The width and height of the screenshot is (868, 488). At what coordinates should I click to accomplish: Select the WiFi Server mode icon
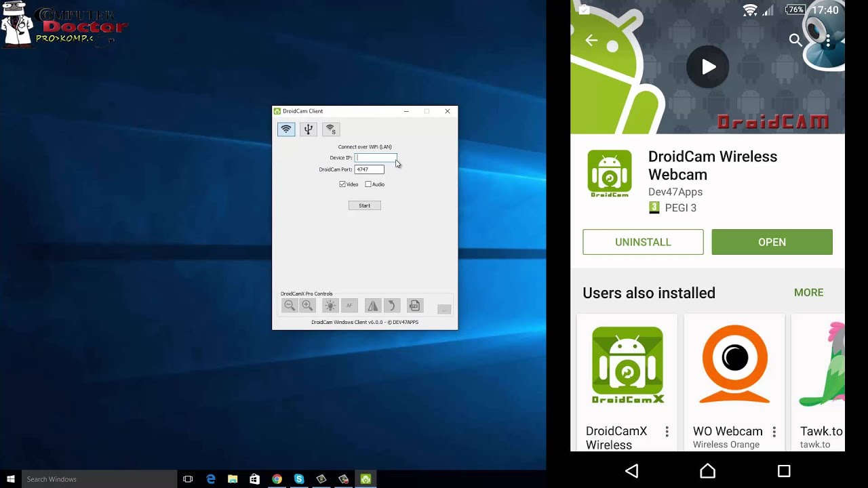(330, 129)
